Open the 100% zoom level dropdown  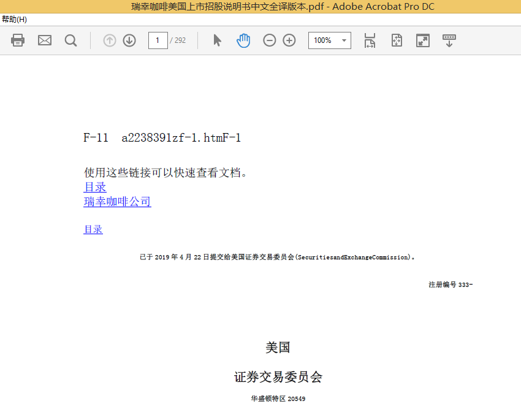pyautogui.click(x=330, y=40)
